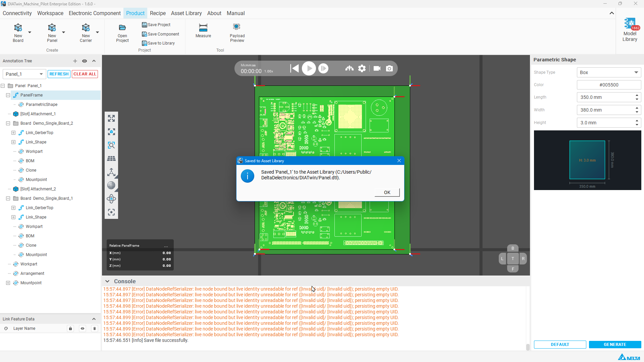Toggle layer visibility in Link Feature Data
This screenshot has width=644, height=362.
point(83,328)
